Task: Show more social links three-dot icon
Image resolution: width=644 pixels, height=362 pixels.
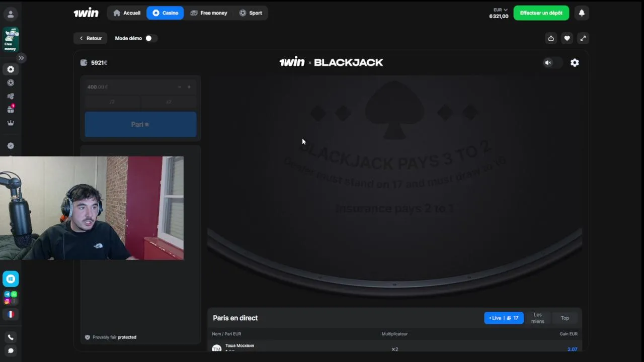Action: [x=14, y=301]
